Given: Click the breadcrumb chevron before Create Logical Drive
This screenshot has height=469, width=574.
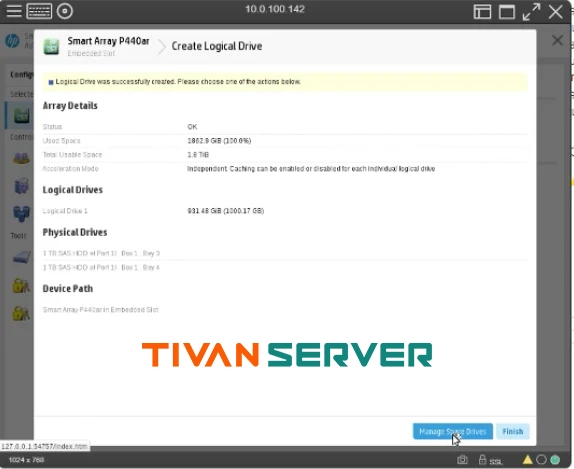Looking at the screenshot, I should 161,47.
